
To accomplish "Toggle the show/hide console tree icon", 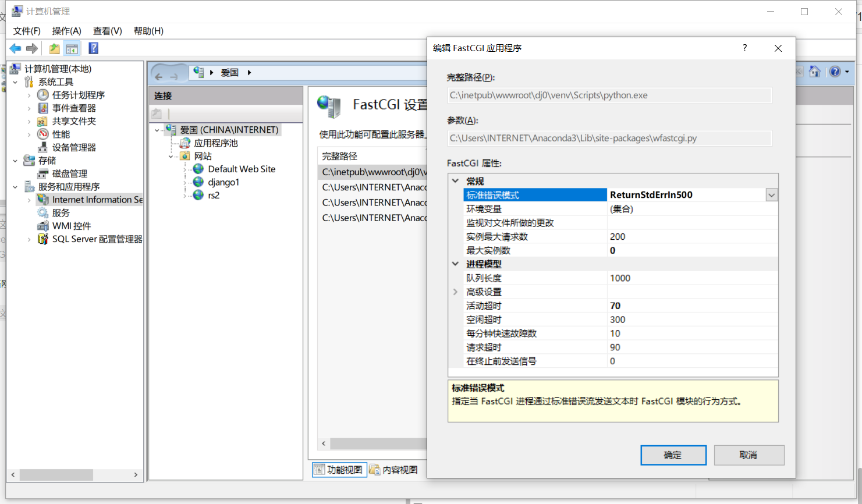I will point(72,48).
